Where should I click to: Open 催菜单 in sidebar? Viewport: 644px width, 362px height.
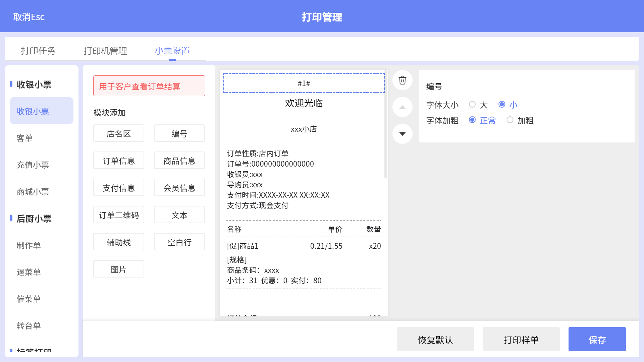pyautogui.click(x=42, y=299)
